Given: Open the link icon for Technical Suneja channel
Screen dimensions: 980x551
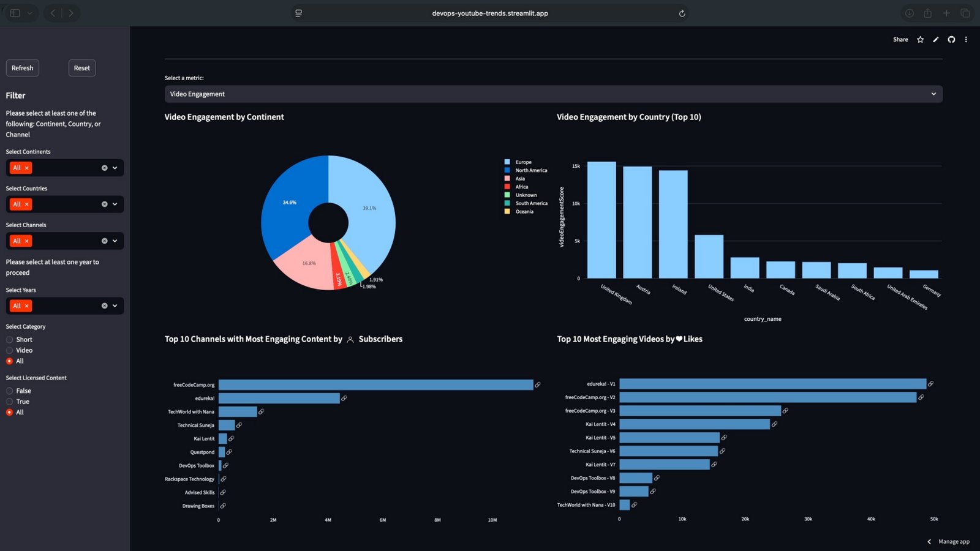Looking at the screenshot, I should (239, 425).
